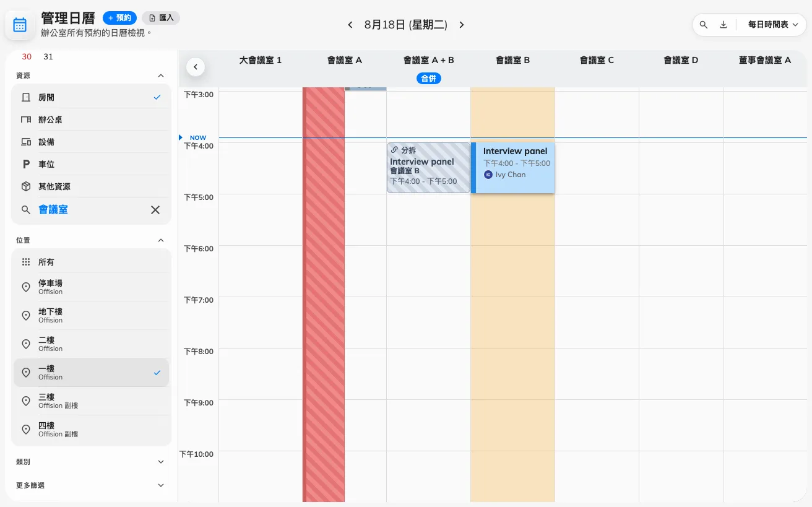
Task: Click day 30 in mini calendar
Action: click(x=27, y=56)
